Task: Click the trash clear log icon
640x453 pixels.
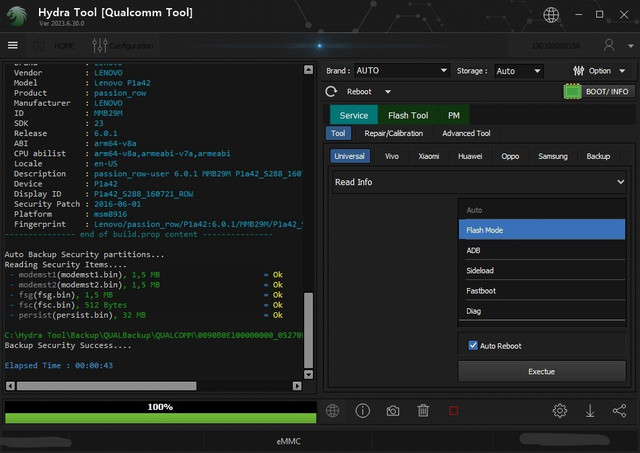Action: pos(423,411)
